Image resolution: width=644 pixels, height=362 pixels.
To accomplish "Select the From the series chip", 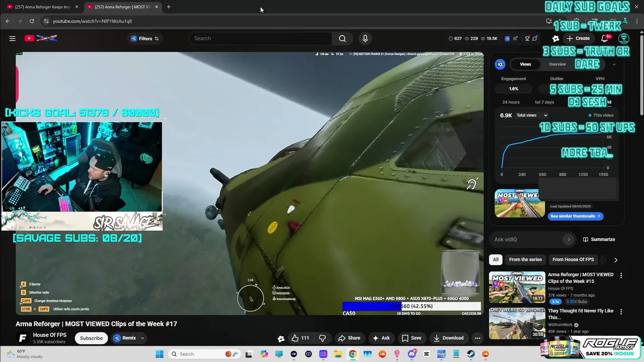I will [525, 259].
